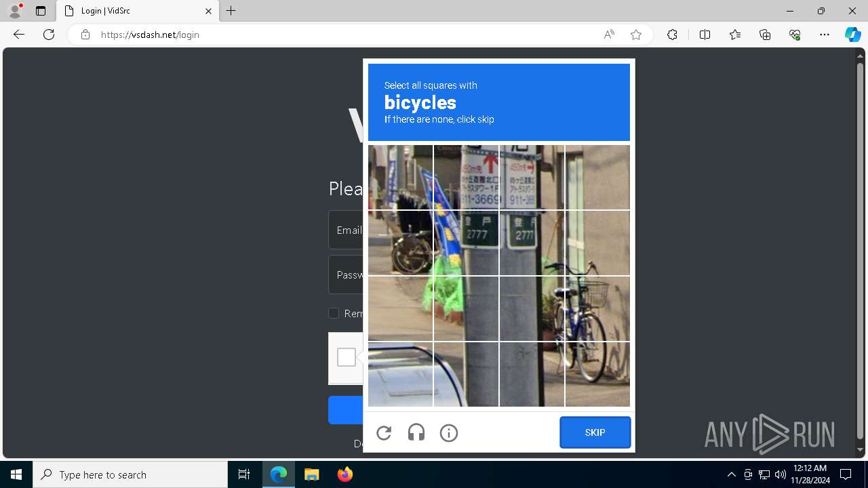Viewport: 868px width, 488px height.
Task: Show hidden tray icons chevron
Action: tap(732, 474)
